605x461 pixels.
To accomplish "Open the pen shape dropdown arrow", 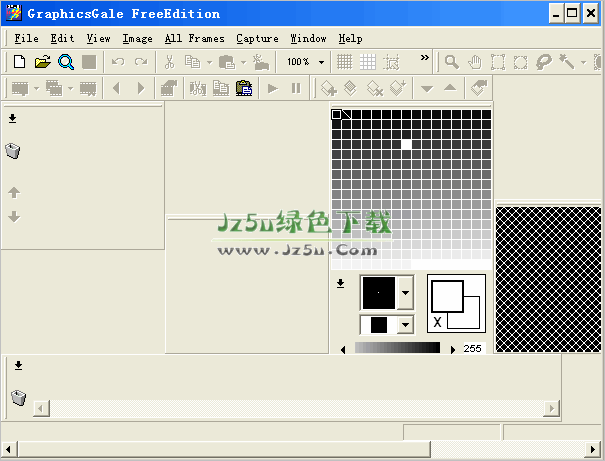I will (x=405, y=292).
